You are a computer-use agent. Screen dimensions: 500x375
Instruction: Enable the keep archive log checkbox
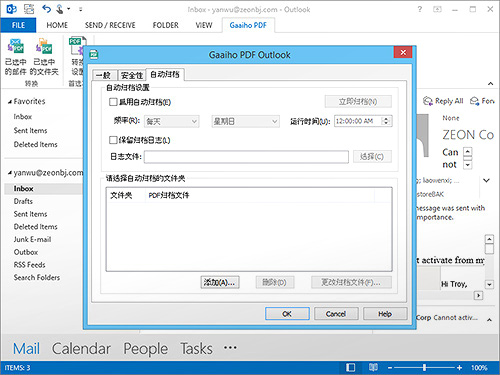(x=113, y=140)
